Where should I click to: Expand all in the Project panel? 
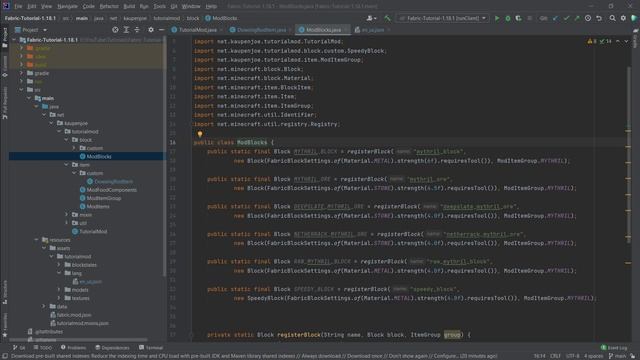(126, 30)
